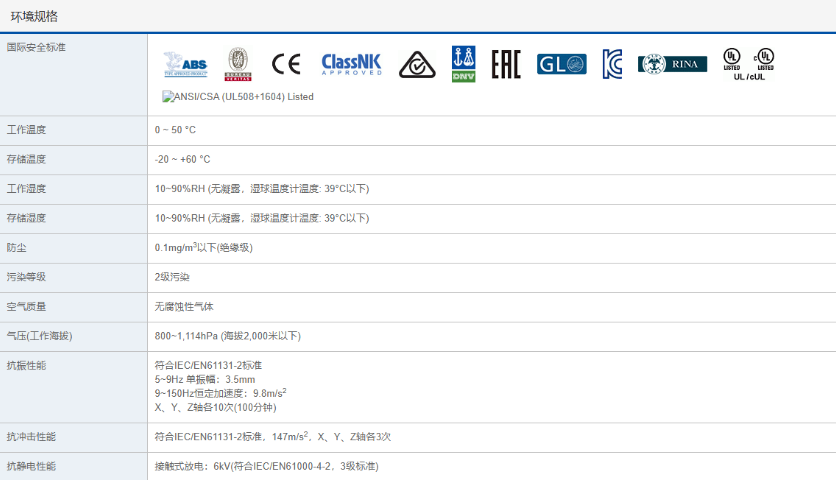
Task: Click the 5~9Hz 单振幅: 3.5mm line
Action: tap(205, 379)
